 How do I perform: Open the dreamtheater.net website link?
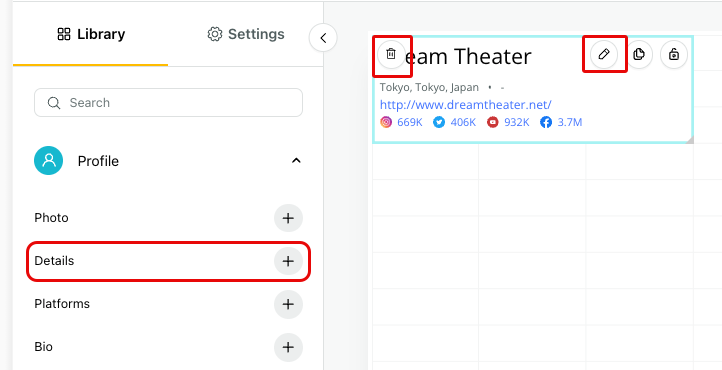tap(466, 105)
